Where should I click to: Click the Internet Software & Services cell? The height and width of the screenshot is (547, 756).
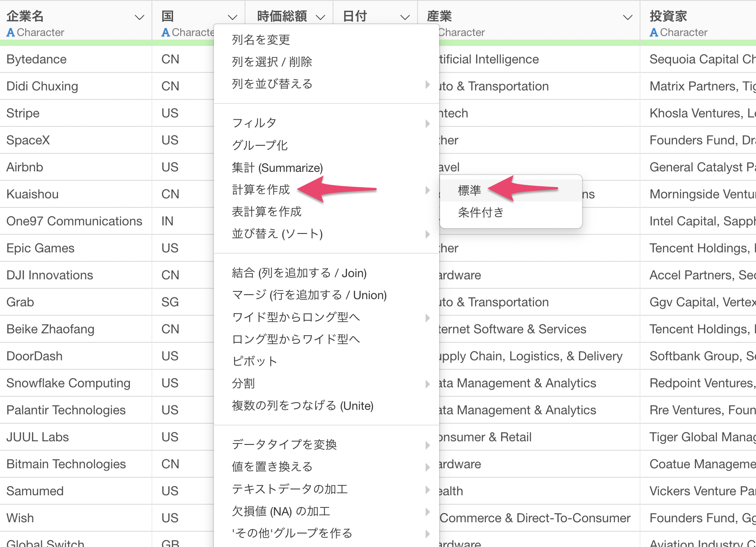[x=539, y=329]
